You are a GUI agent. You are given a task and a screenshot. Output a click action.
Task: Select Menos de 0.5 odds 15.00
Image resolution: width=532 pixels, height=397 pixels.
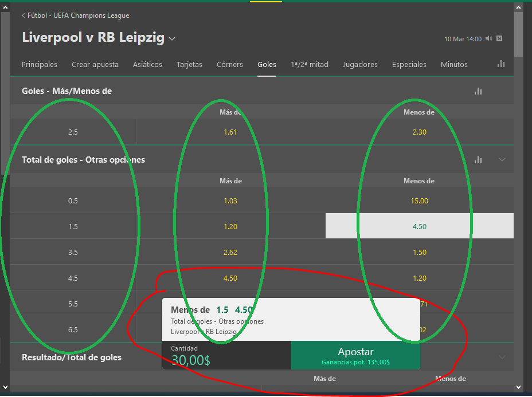tap(420, 201)
